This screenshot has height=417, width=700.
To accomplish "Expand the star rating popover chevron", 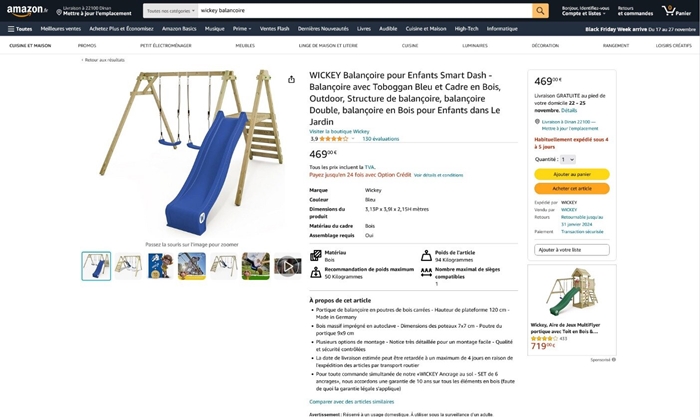I will 353,139.
